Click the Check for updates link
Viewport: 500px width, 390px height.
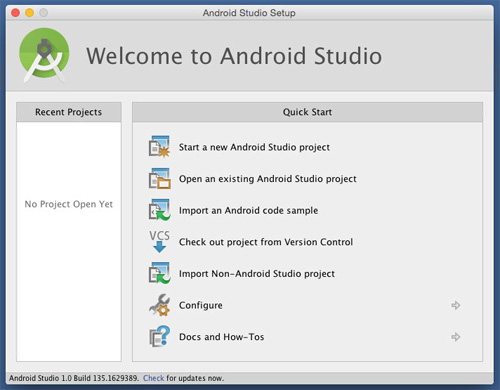pos(153,378)
